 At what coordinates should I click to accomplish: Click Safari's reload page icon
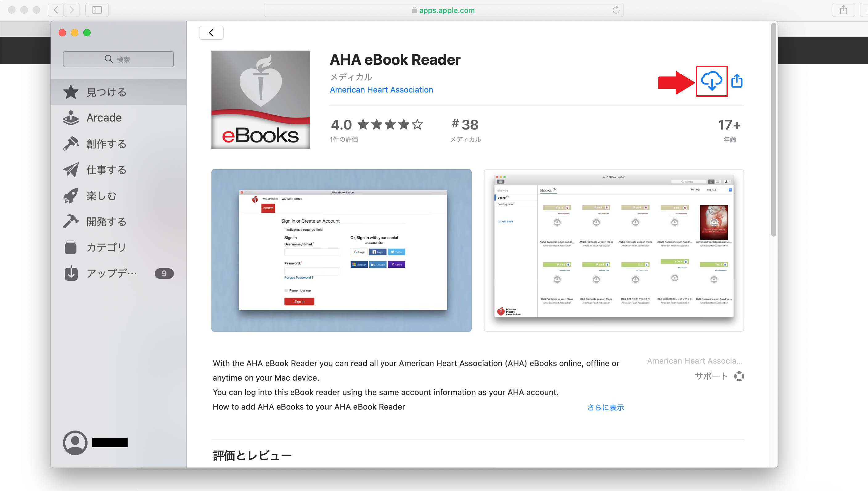click(x=616, y=10)
